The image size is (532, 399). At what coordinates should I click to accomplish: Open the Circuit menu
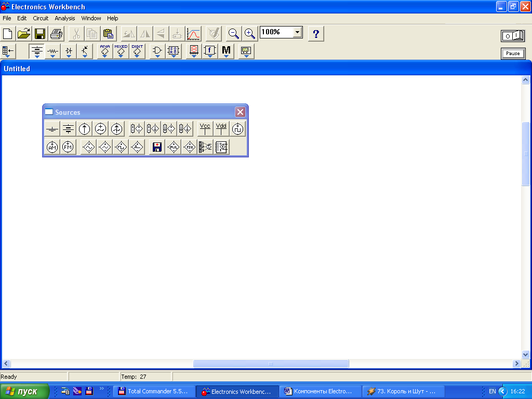tap(41, 18)
